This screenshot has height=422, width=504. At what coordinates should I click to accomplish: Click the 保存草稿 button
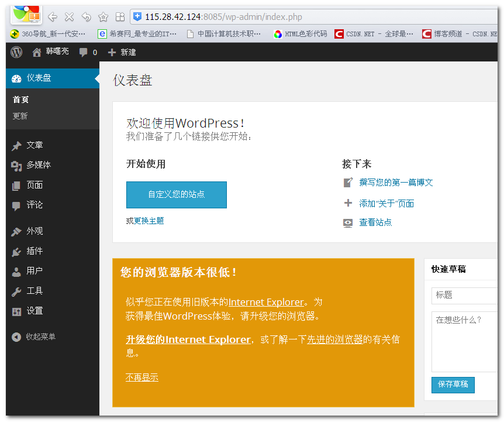click(453, 385)
